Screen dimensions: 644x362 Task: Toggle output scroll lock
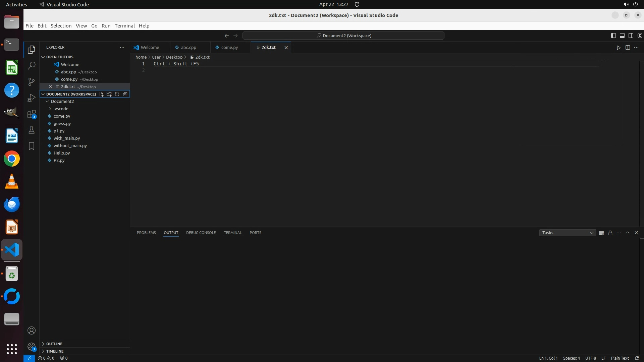(x=610, y=233)
